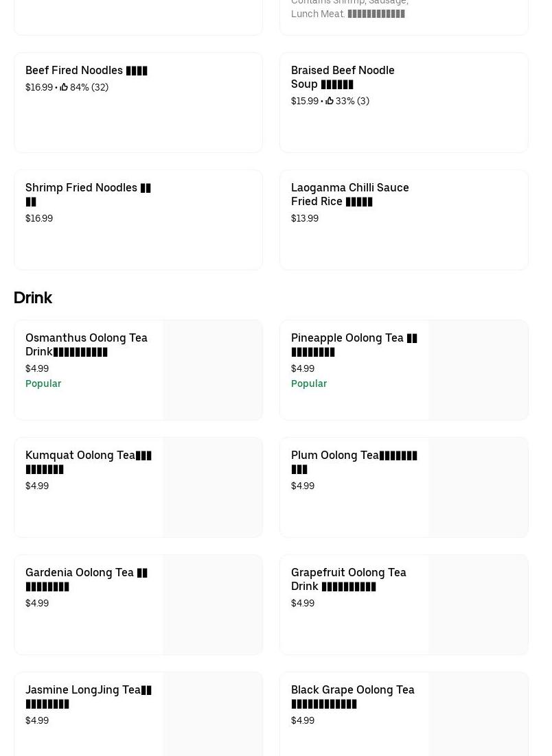Open the Osmanthus Oolong Tea image
The height and width of the screenshot is (756, 552).
point(213,370)
